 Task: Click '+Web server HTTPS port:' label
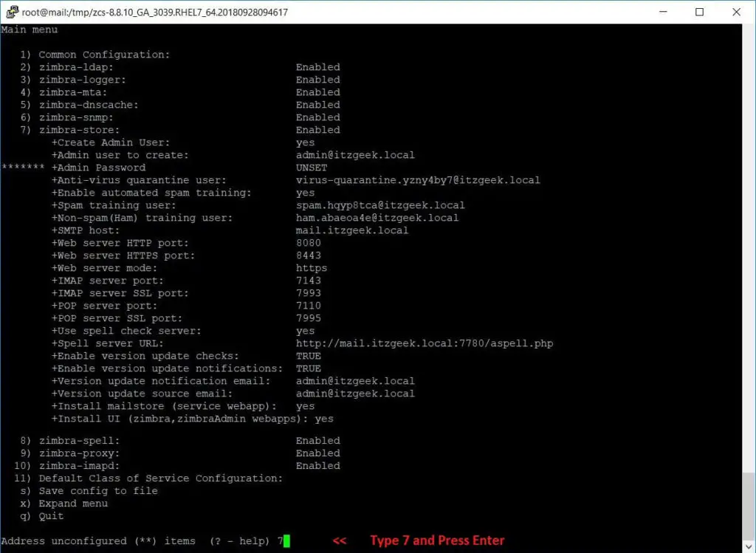[x=123, y=255]
